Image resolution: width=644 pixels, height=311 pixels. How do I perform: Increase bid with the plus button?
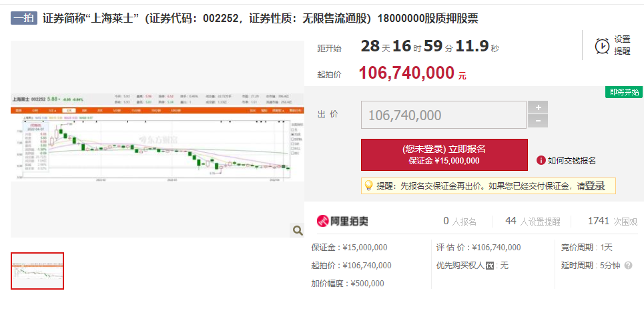click(538, 107)
